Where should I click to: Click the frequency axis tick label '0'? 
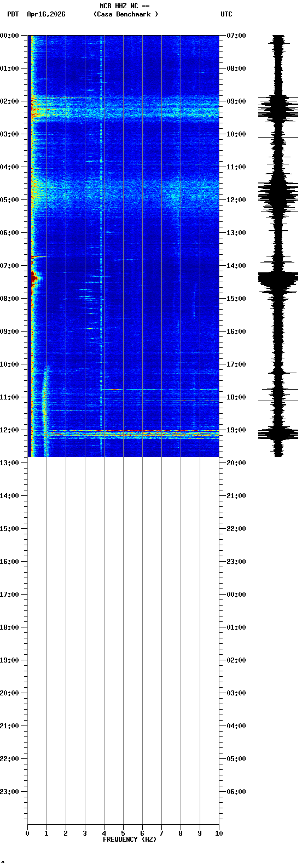[x=27, y=833]
